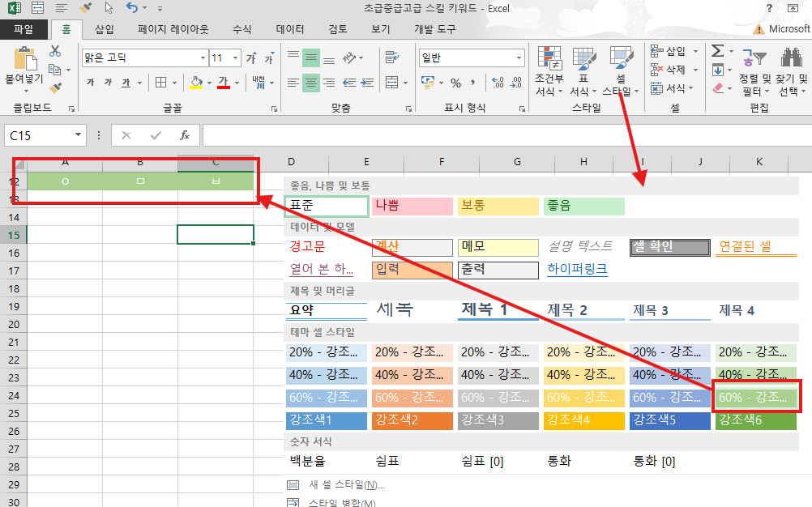Click AutoSum sigma icon
Image resolution: width=812 pixels, height=507 pixels.
(x=718, y=51)
